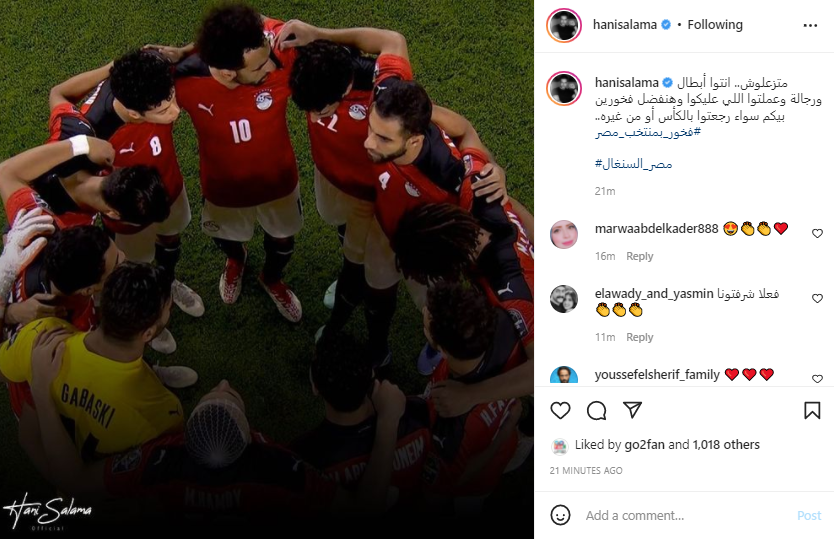Open go2fan's profile from likes line
The image size is (834, 539).
pyautogui.click(x=644, y=445)
